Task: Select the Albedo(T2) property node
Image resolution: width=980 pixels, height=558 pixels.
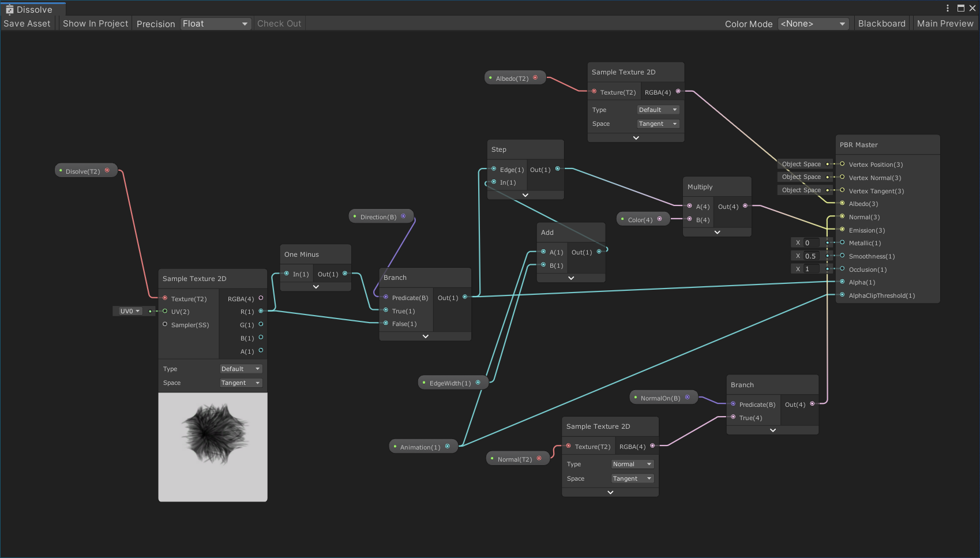Action: (515, 78)
